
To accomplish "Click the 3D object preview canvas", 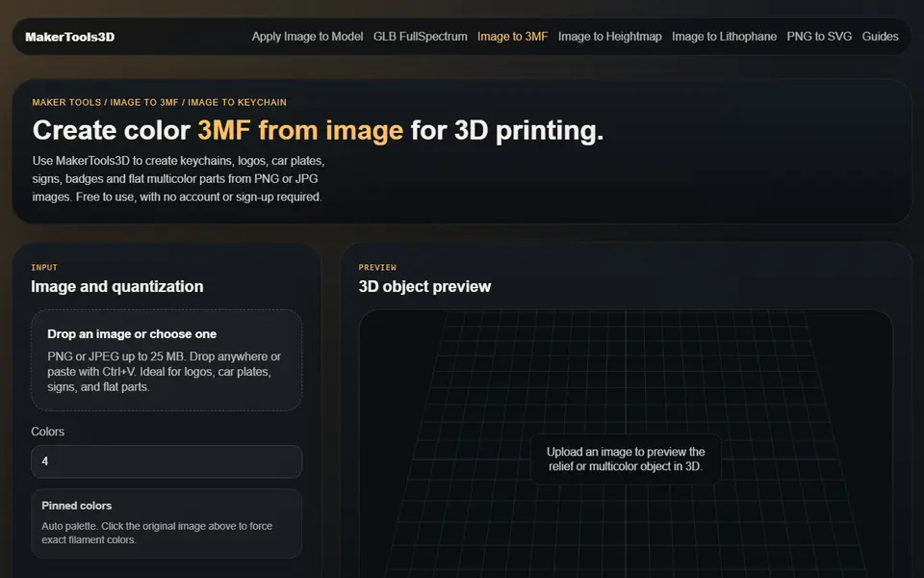I will click(626, 443).
